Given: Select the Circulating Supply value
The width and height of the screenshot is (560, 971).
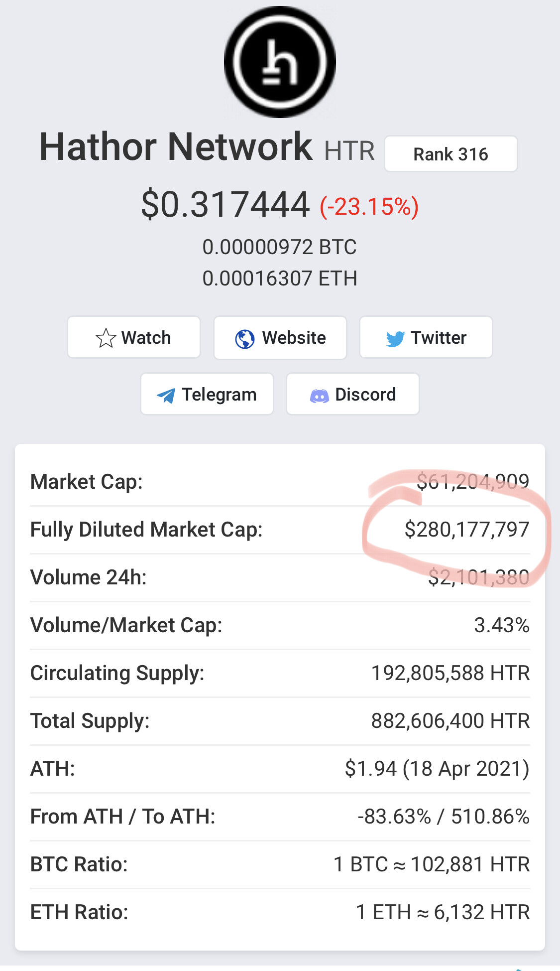Looking at the screenshot, I should 450,673.
